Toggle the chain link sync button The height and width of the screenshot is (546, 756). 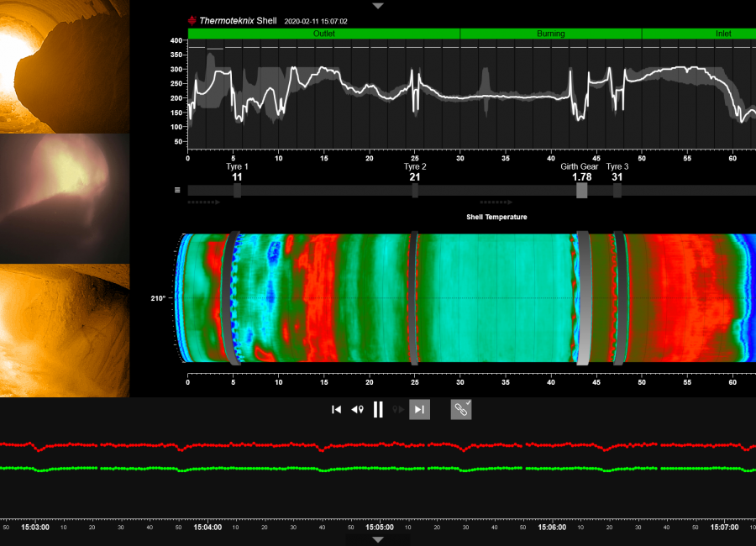(460, 409)
